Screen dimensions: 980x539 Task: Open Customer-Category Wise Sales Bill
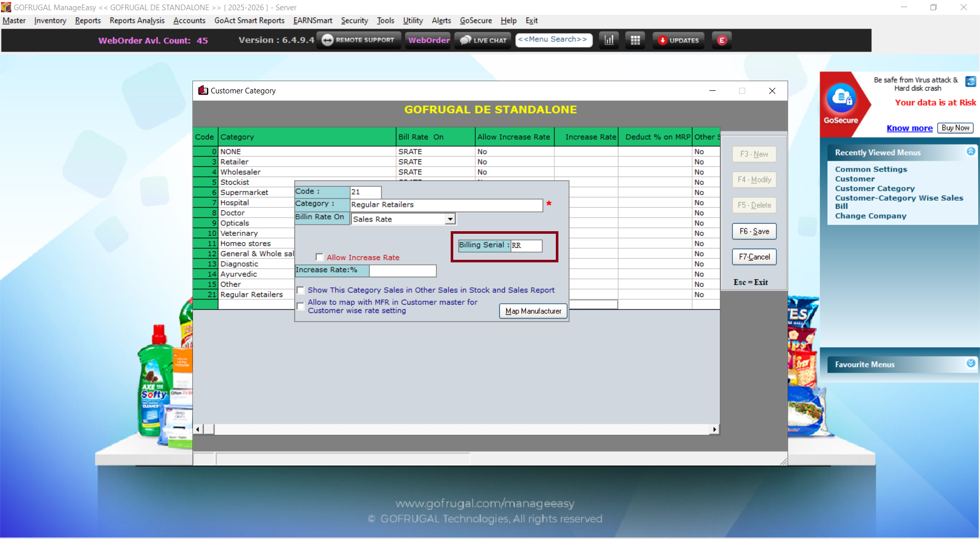[x=899, y=202]
